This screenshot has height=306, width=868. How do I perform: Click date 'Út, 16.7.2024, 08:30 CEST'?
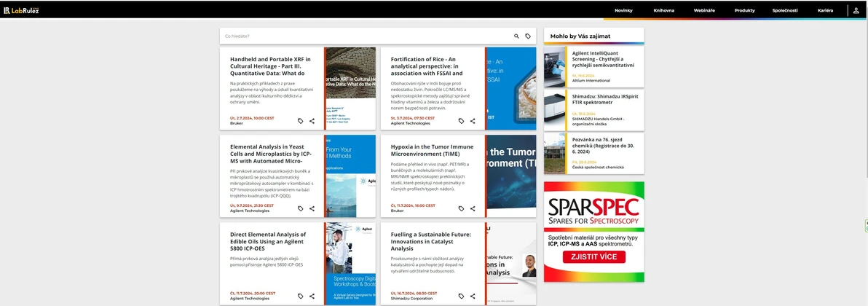414,293
